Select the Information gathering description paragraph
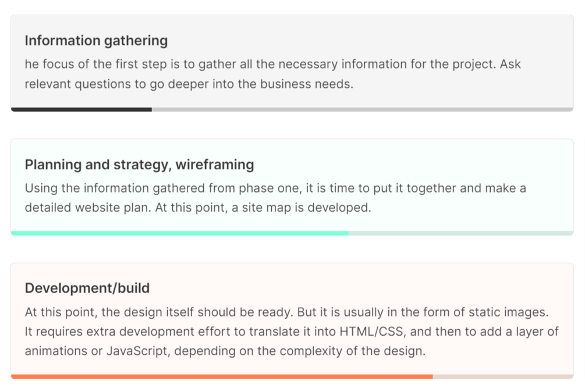The image size is (585, 392). pos(272,74)
